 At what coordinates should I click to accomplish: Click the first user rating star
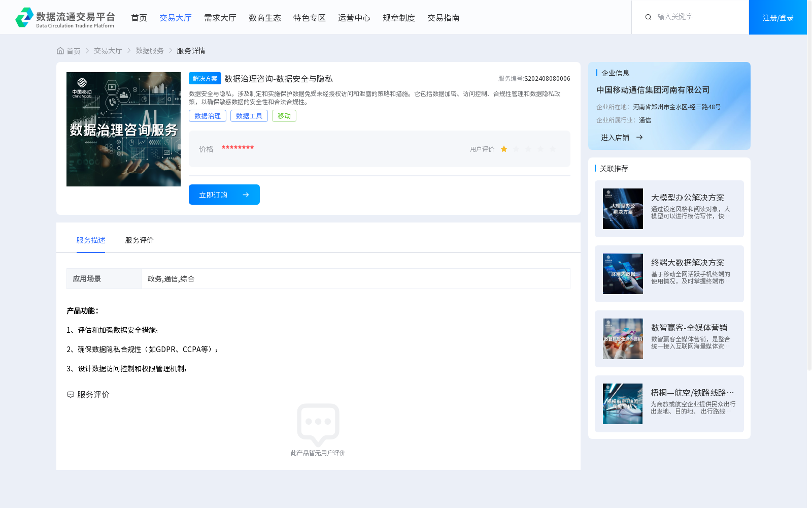(x=504, y=149)
